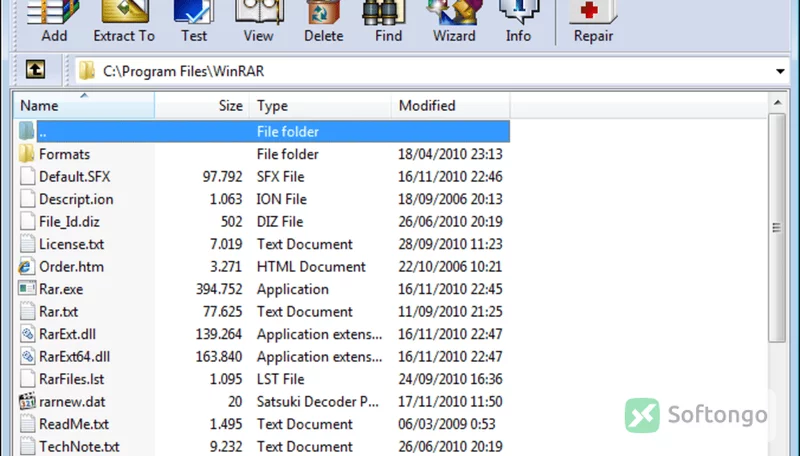Open the View file tool

point(258,20)
